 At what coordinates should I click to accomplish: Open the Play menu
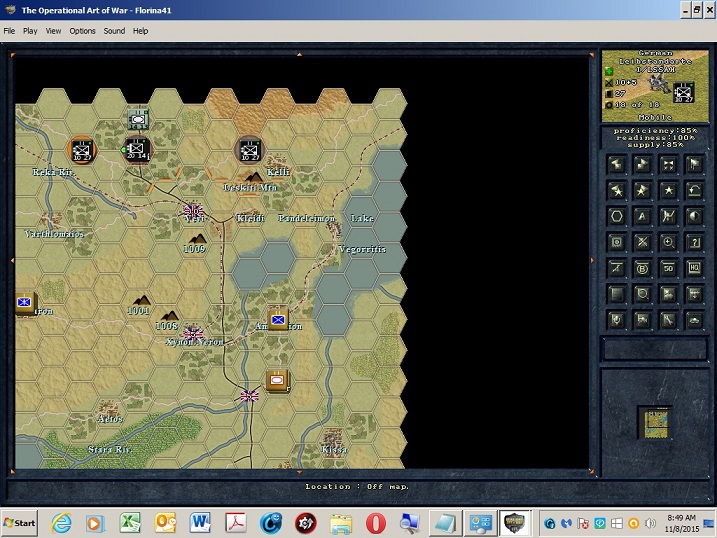coord(30,31)
